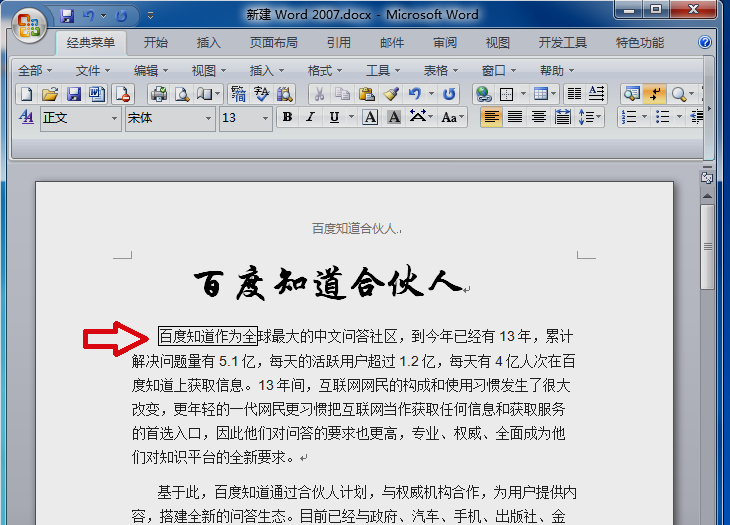Viewport: 730px width, 525px height.
Task: Click the Styles AA icon
Action: pyautogui.click(x=27, y=117)
